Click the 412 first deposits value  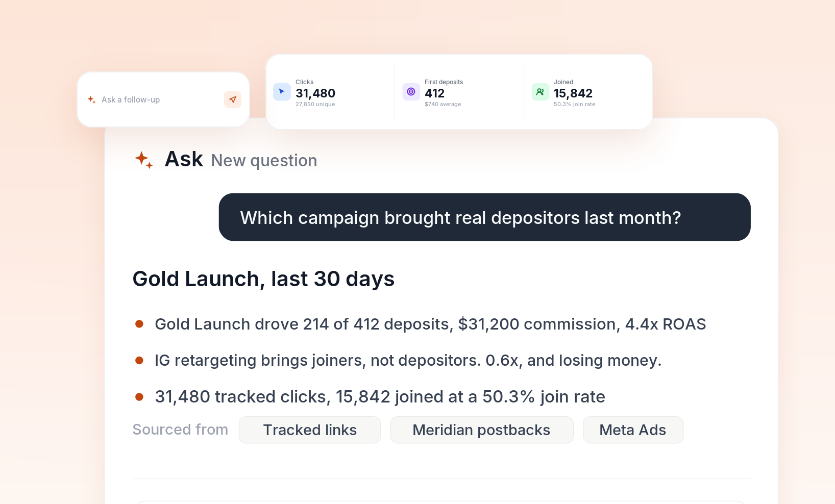coord(435,93)
